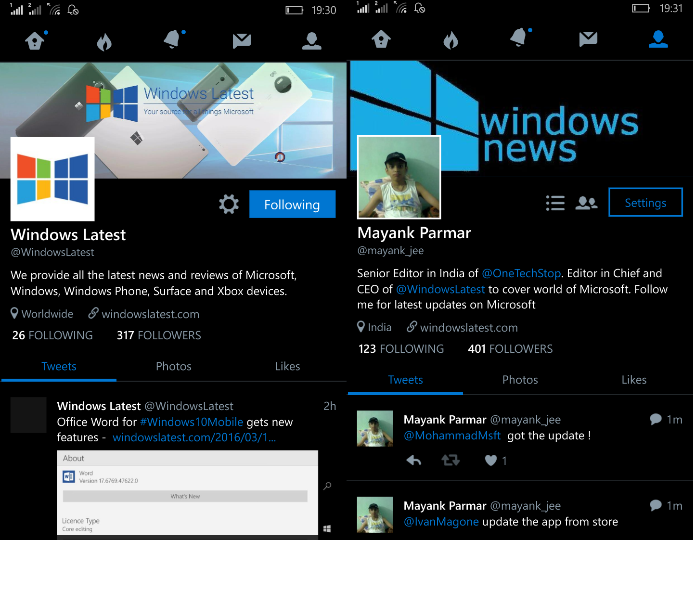Toggle the Following button for Windows Latest
This screenshot has width=695, height=616.
292,204
